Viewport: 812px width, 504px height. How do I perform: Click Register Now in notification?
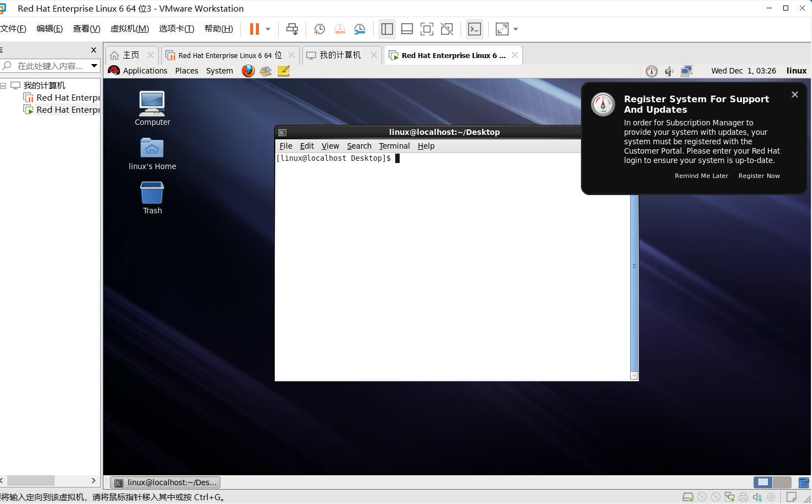coord(759,176)
